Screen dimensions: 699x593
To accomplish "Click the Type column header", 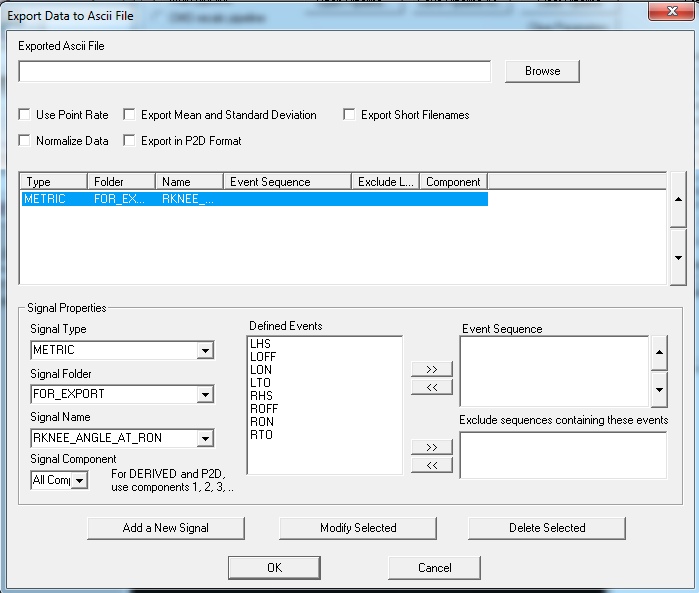I will tap(53, 181).
